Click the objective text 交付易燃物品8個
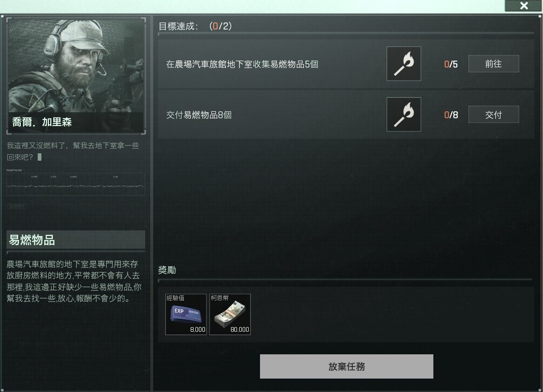543x392 pixels. point(199,115)
